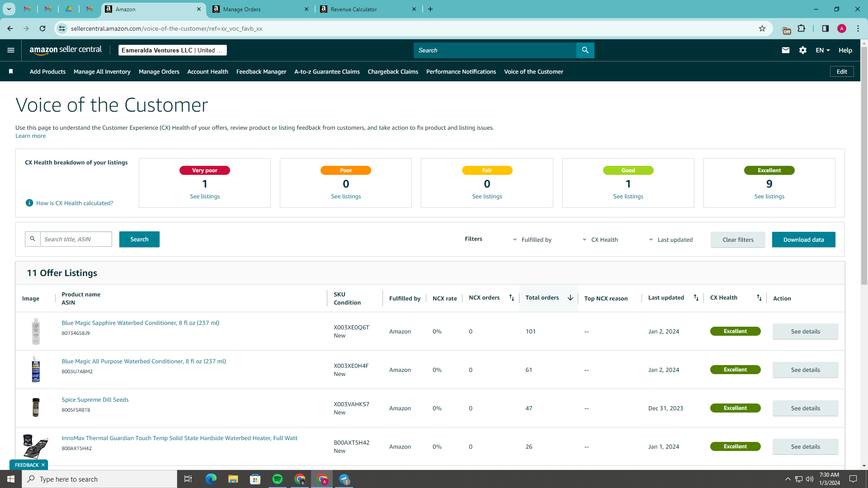Click the Search title, ASIN input field
The image size is (868, 488).
pos(76,239)
